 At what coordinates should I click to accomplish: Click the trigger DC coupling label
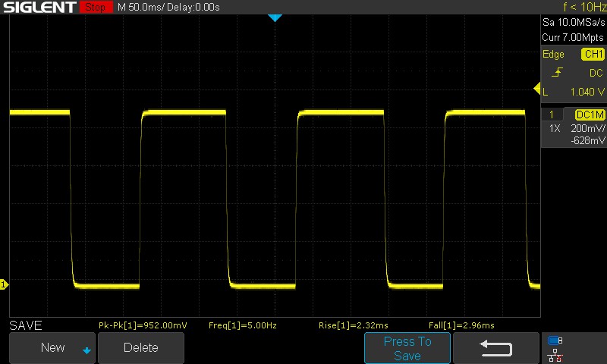[x=596, y=73]
